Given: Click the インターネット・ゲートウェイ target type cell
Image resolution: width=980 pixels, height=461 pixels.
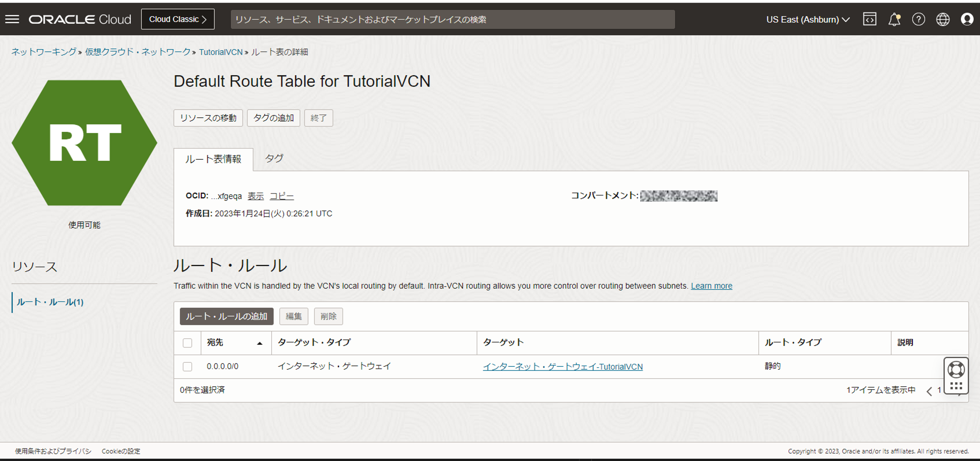Looking at the screenshot, I should click(334, 366).
